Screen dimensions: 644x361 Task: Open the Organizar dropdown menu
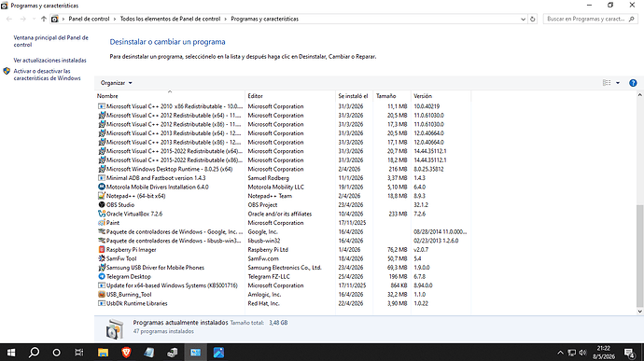pyautogui.click(x=117, y=83)
